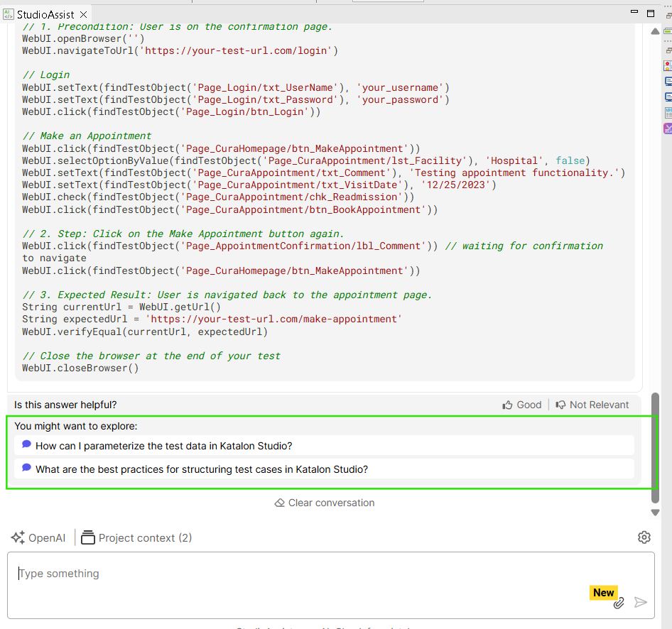
Task: Clear the conversation
Action: [325, 503]
